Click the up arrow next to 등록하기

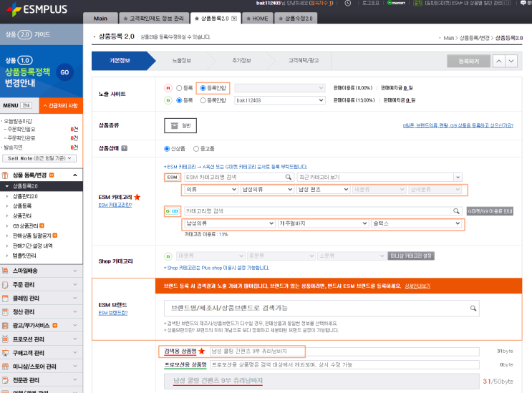499,62
